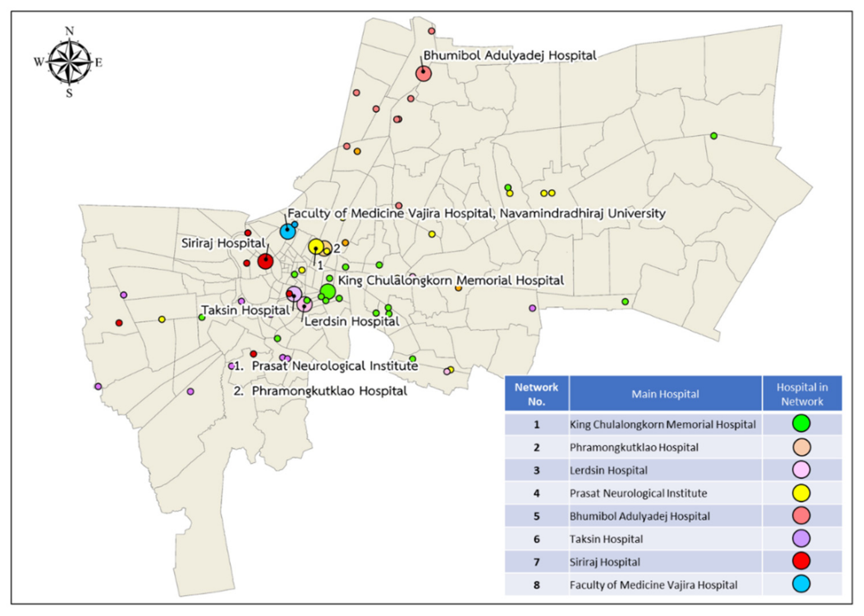Click the red legend circle for Siriraj
The width and height of the screenshot is (864, 616).
coord(802,561)
